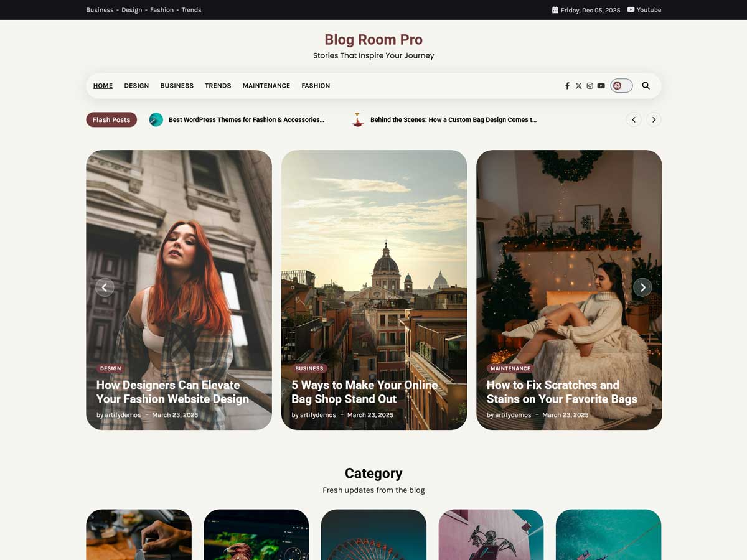Click the Category section heading
The width and height of the screenshot is (747, 560).
click(374, 473)
